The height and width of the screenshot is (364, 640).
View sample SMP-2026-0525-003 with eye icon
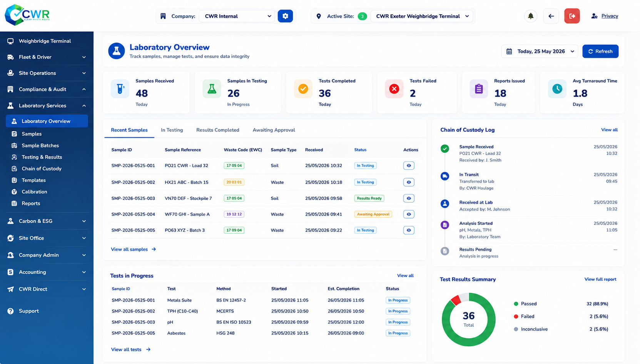(x=409, y=199)
